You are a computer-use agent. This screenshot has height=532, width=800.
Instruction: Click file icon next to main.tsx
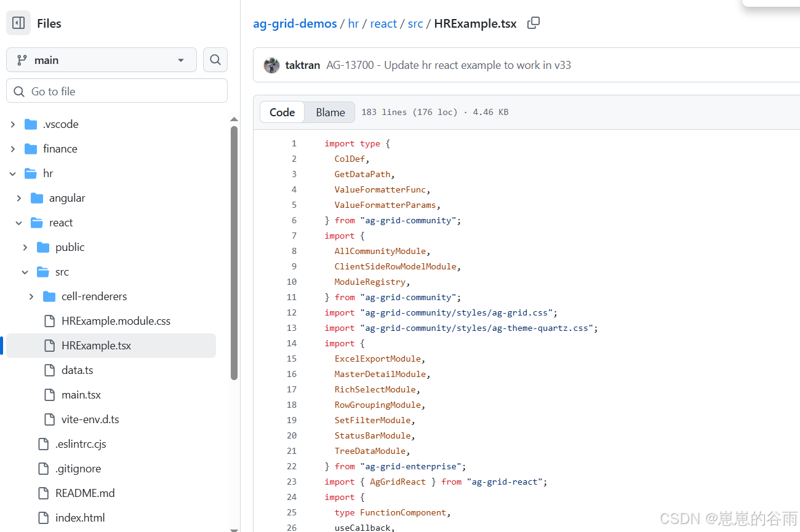pos(50,395)
